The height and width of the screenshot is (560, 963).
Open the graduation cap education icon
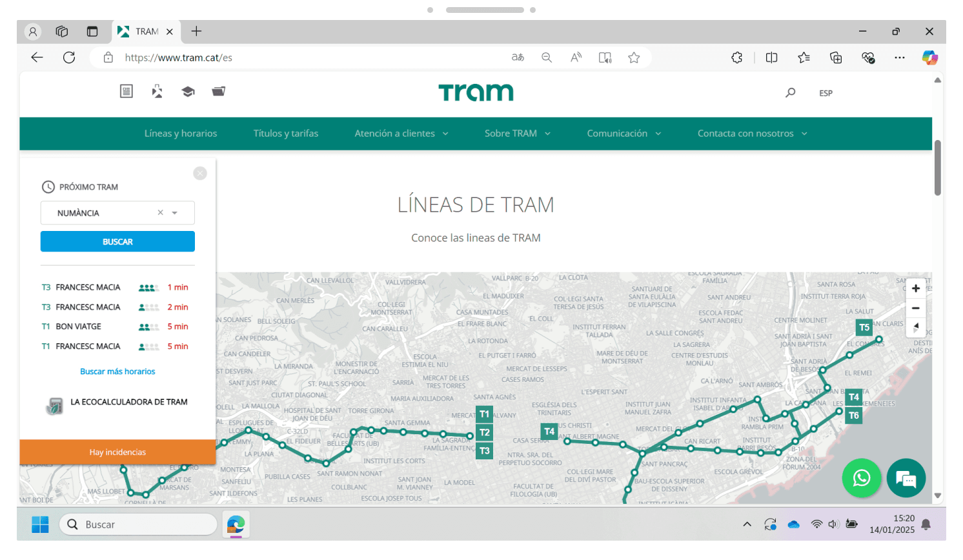[188, 92]
